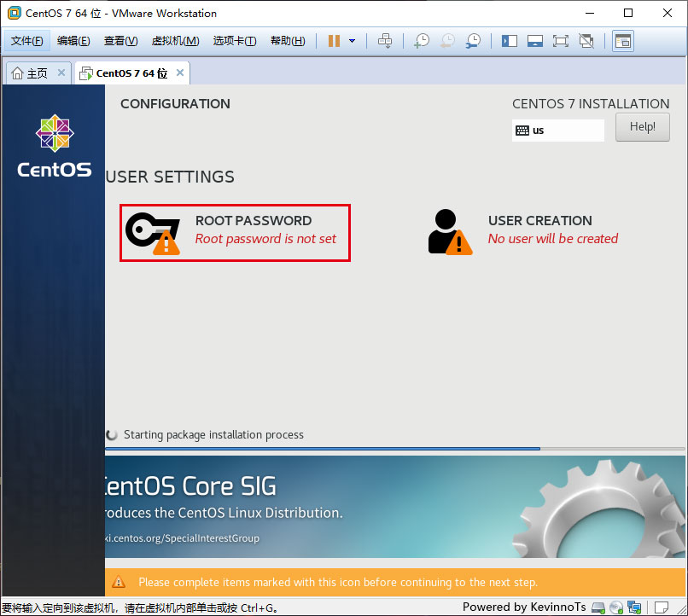Click the message log status icon

click(662, 607)
